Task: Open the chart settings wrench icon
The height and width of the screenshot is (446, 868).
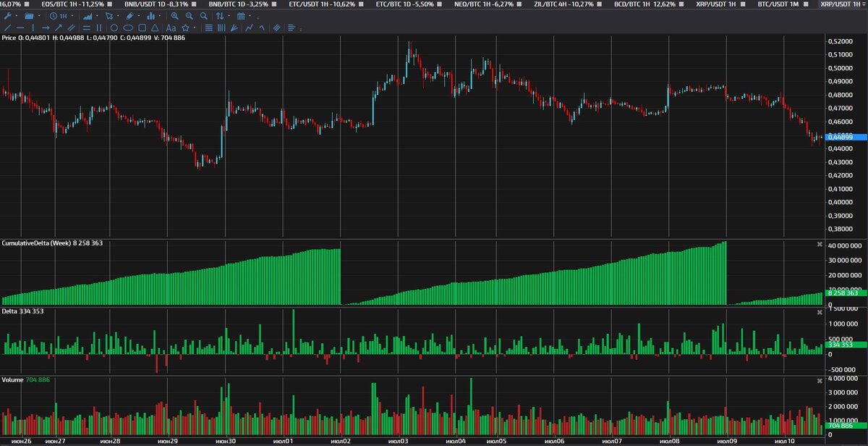Action: click(x=9, y=15)
